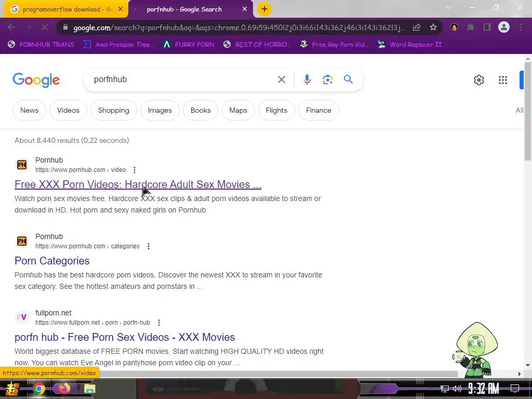Switch to the programoverflow download tab

(66, 9)
